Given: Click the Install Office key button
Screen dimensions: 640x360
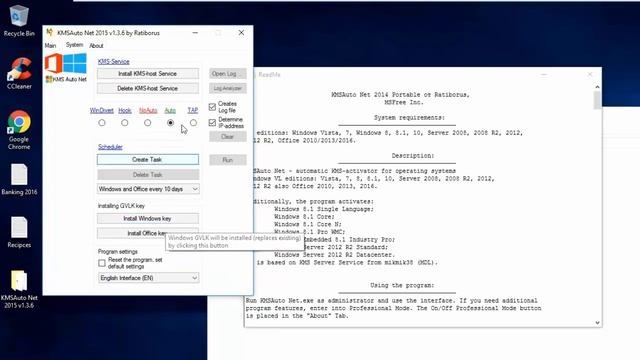Looking at the screenshot, I should [148, 233].
